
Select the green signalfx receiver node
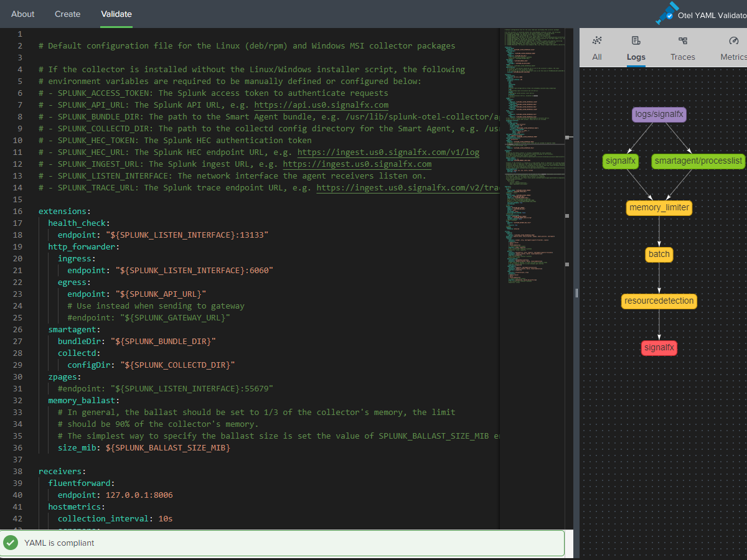621,161
